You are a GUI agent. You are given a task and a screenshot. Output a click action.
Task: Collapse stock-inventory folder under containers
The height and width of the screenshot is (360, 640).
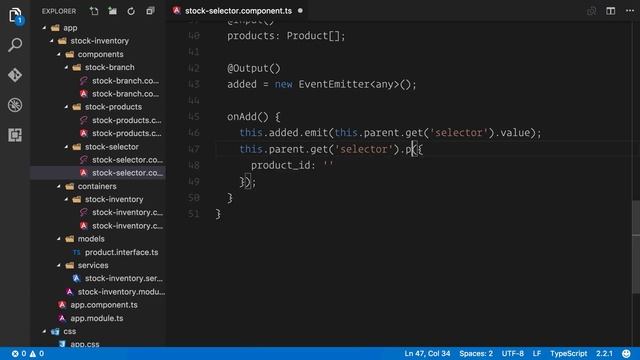pyautogui.click(x=67, y=200)
